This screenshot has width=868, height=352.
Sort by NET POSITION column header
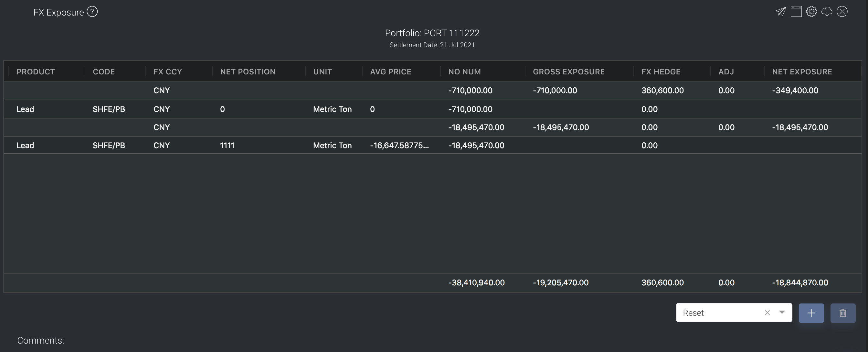(248, 71)
